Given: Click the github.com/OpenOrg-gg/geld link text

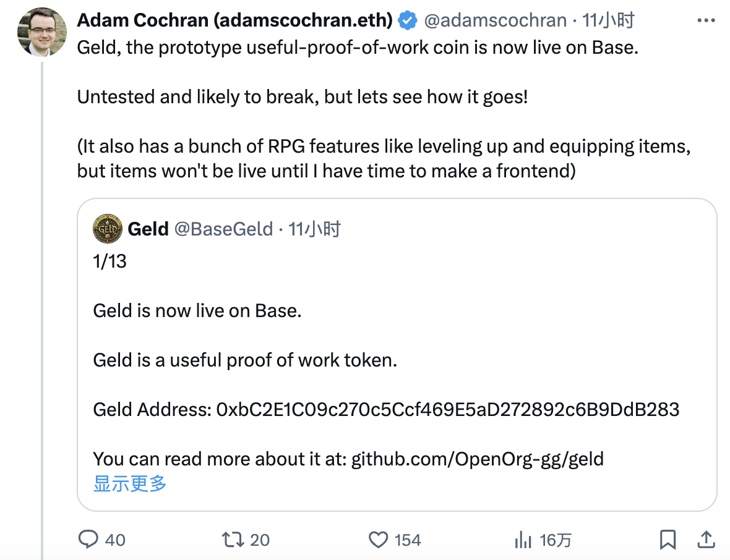Looking at the screenshot, I should [x=477, y=459].
